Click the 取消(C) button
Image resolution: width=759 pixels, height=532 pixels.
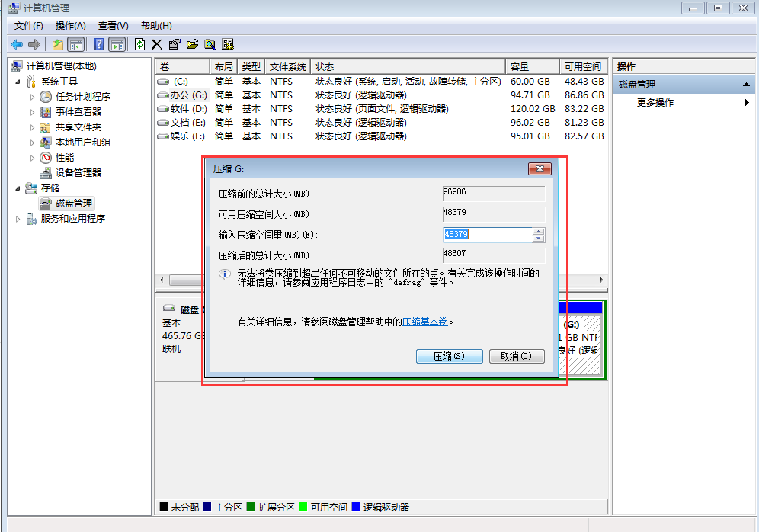(x=517, y=356)
